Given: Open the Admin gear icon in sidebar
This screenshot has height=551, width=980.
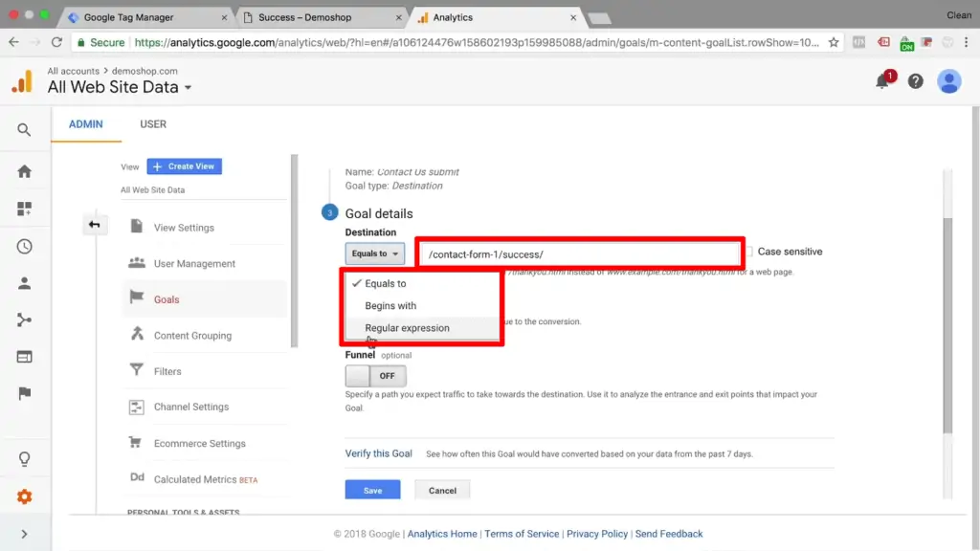Looking at the screenshot, I should [25, 496].
